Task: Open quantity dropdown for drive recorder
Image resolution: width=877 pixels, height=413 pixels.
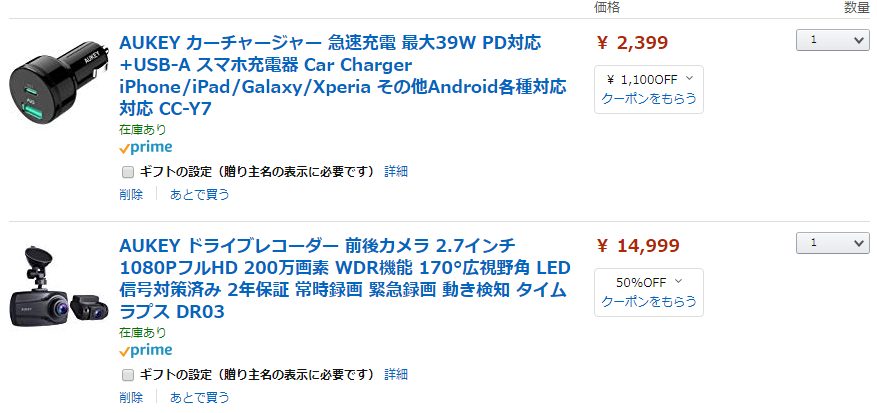Action: [x=832, y=243]
